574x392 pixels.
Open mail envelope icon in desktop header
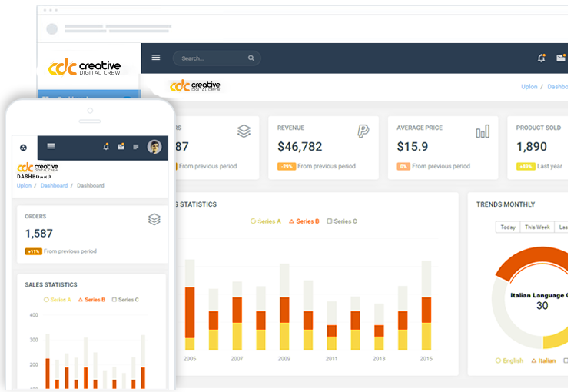click(x=561, y=58)
